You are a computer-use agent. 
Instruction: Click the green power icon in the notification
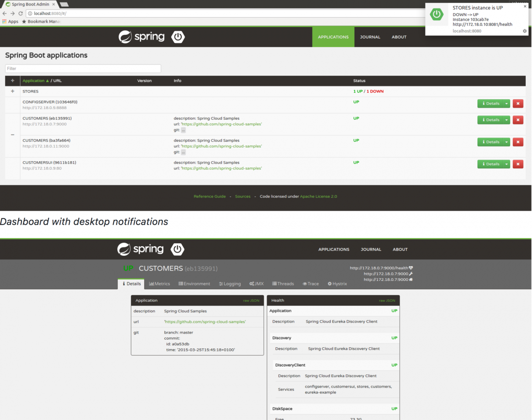pyautogui.click(x=437, y=14)
